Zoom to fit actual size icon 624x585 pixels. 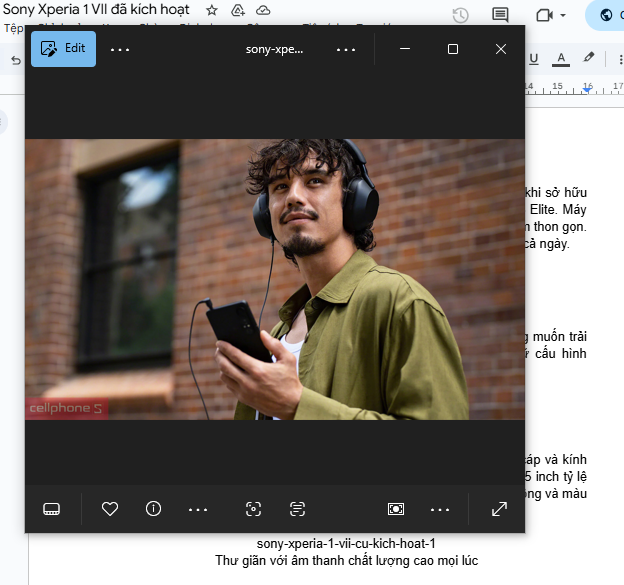click(396, 509)
